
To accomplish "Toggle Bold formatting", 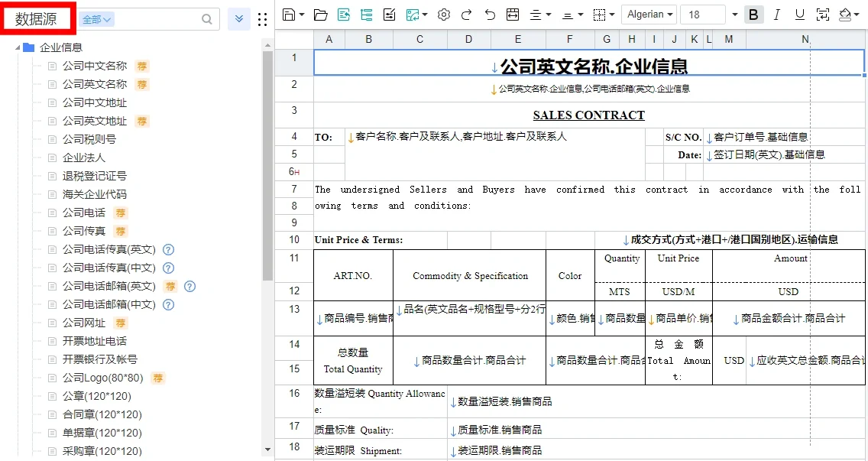I will [752, 14].
